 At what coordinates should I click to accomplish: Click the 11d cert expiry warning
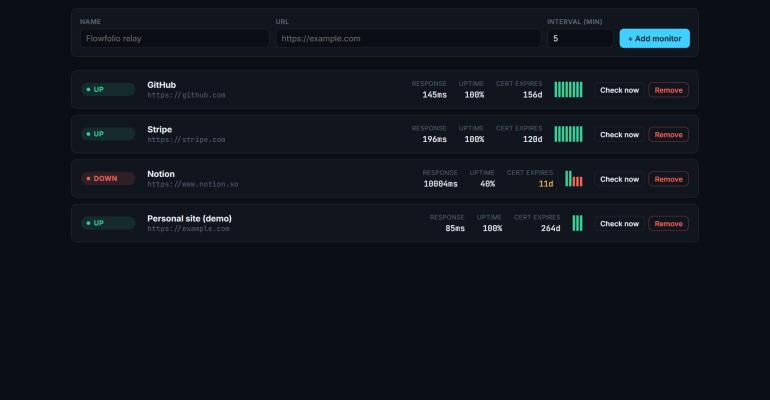(x=546, y=184)
